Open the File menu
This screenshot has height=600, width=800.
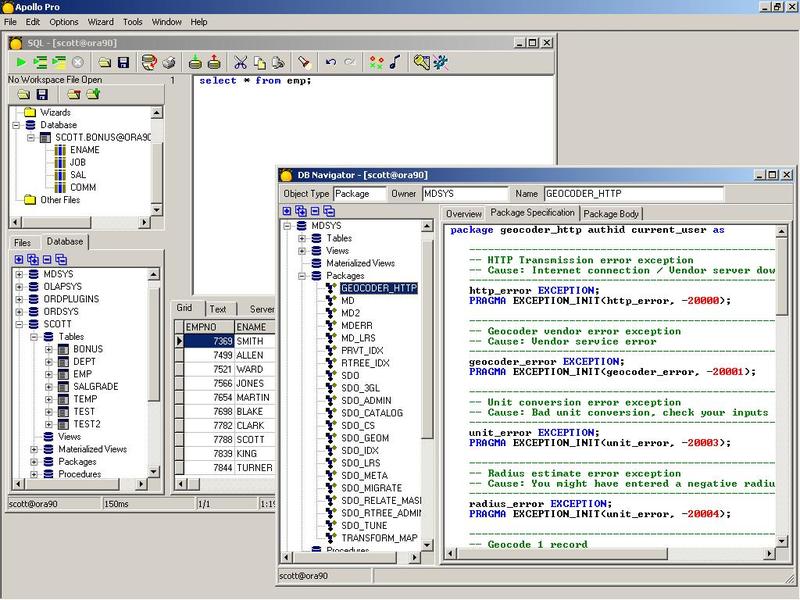point(10,22)
